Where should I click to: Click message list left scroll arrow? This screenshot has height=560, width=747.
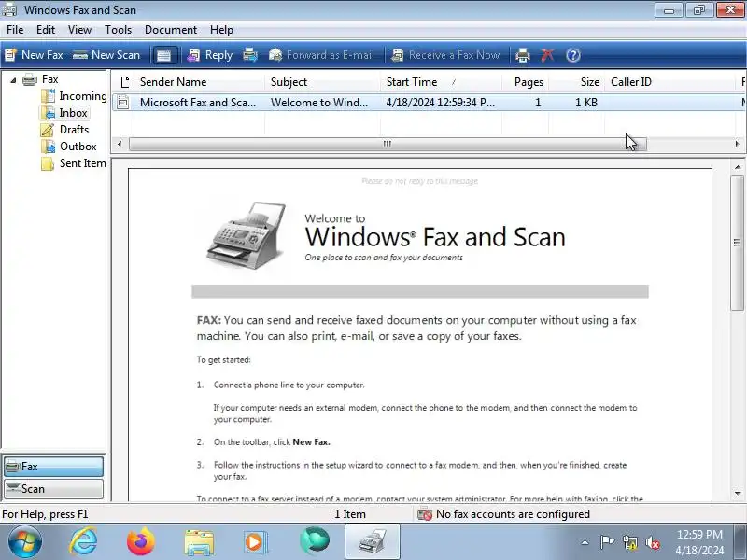tap(120, 144)
